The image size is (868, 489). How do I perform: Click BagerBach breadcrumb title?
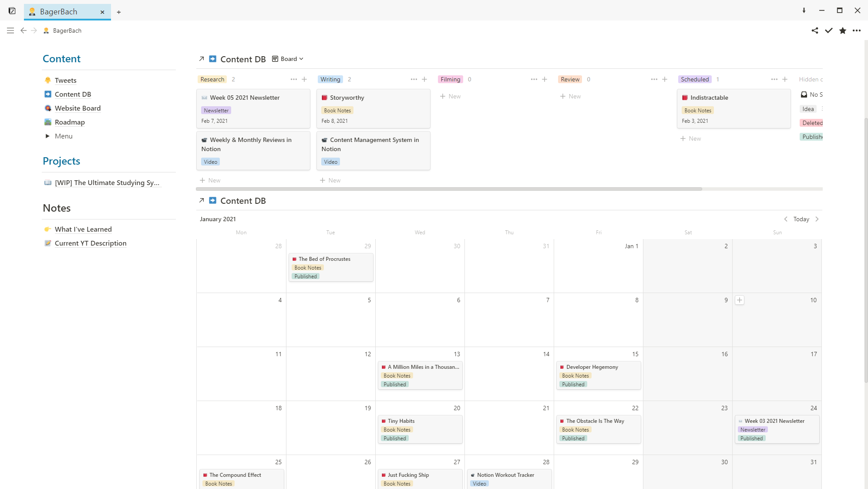[67, 30]
